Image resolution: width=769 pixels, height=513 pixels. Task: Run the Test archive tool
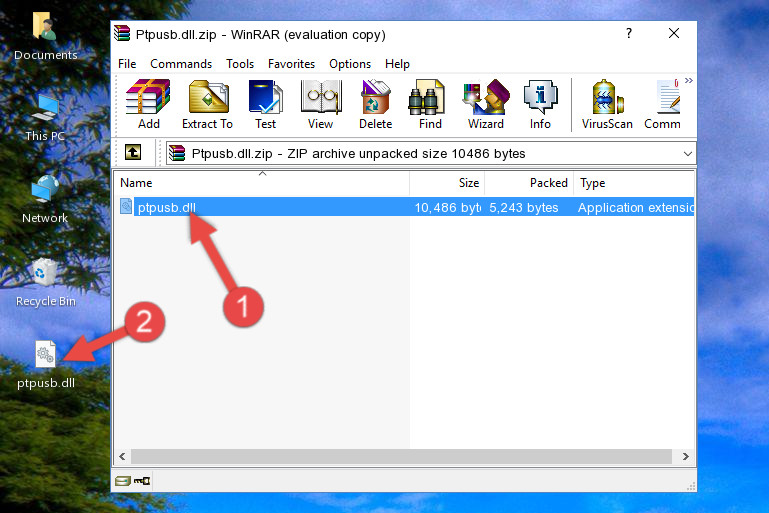(265, 104)
